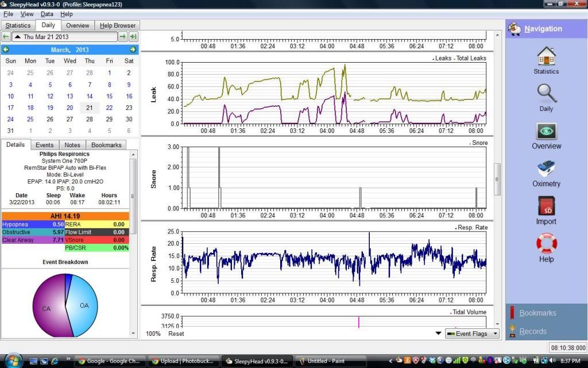The width and height of the screenshot is (588, 368).
Task: Open Statistics house icon in Navigation
Action: point(546,56)
